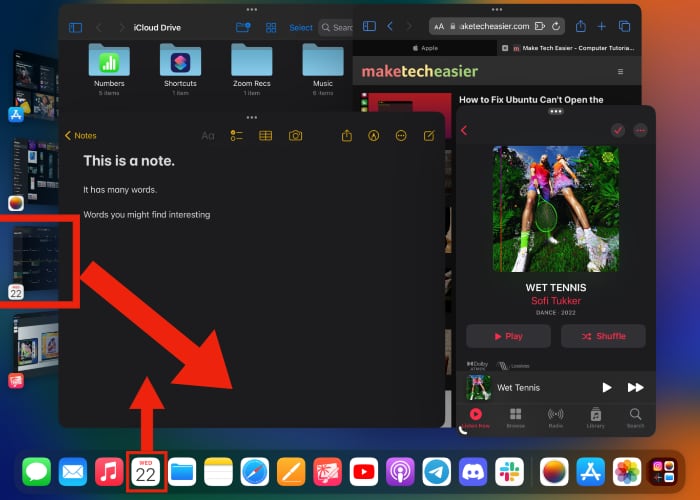
Task: Open Slack app in the dock
Action: (x=509, y=471)
